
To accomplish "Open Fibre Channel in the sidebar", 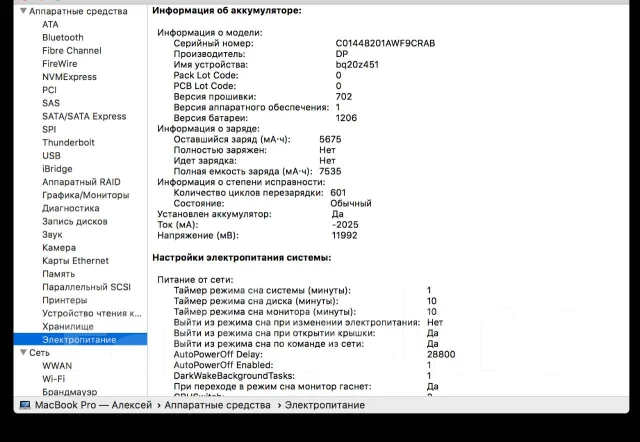I will (x=72, y=51).
